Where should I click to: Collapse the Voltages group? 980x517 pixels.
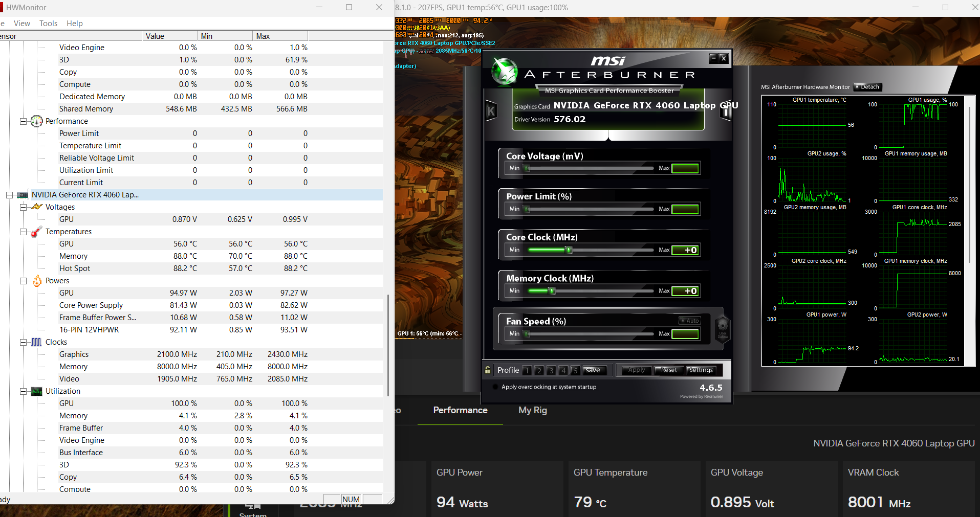coord(23,207)
